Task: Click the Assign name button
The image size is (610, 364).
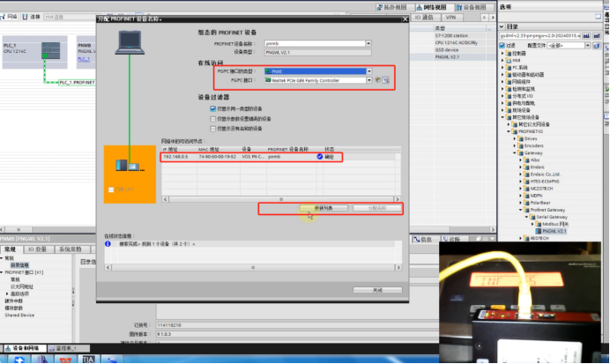Action: pos(377,208)
